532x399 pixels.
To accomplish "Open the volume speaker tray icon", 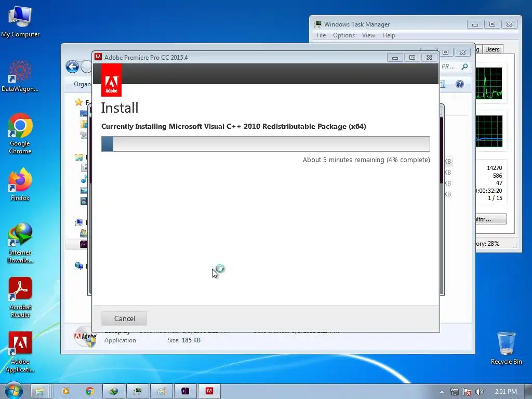I will tap(479, 392).
